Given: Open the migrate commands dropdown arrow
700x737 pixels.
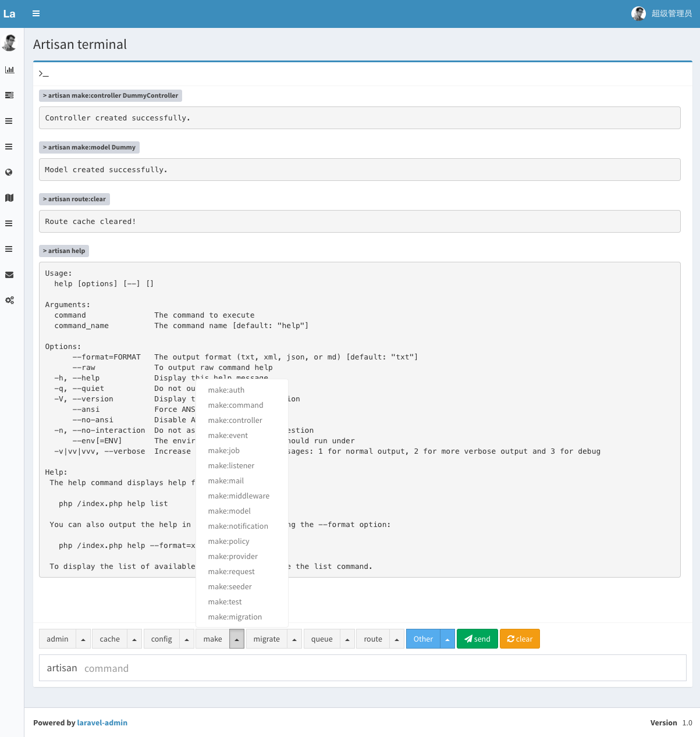Looking at the screenshot, I should pos(294,639).
